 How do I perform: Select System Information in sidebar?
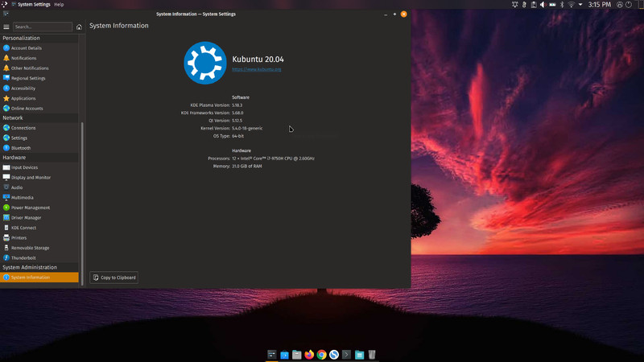(x=39, y=278)
